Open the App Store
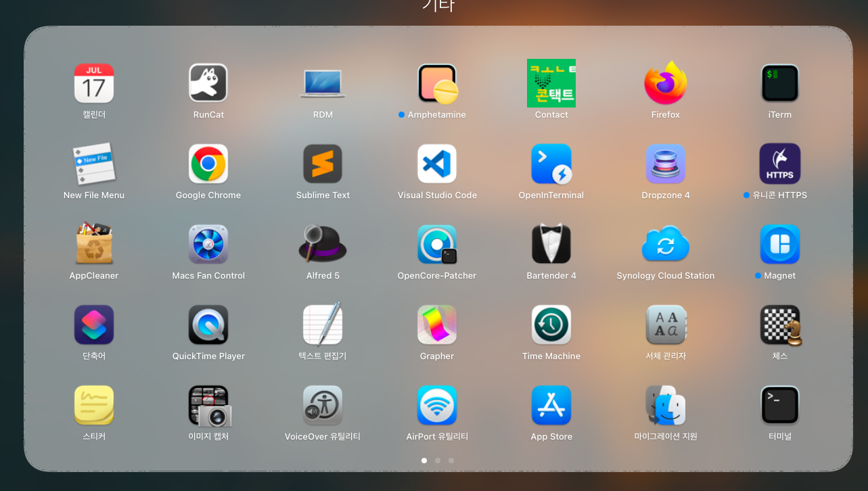This screenshot has width=868, height=491. coord(551,405)
